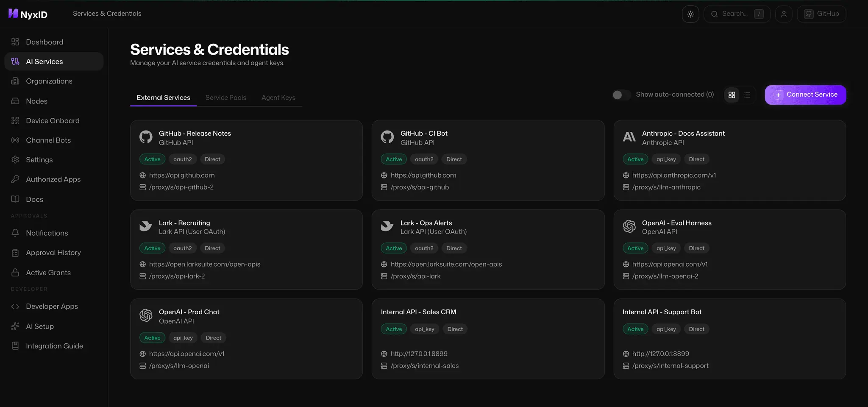Click Lark logo on Ops Alerts card
This screenshot has width=868, height=407.
coord(387,226)
